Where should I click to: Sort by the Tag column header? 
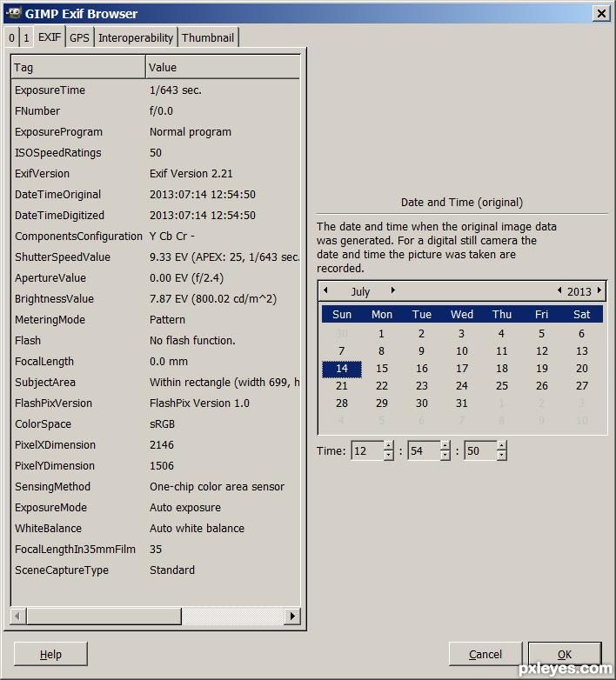[x=78, y=67]
